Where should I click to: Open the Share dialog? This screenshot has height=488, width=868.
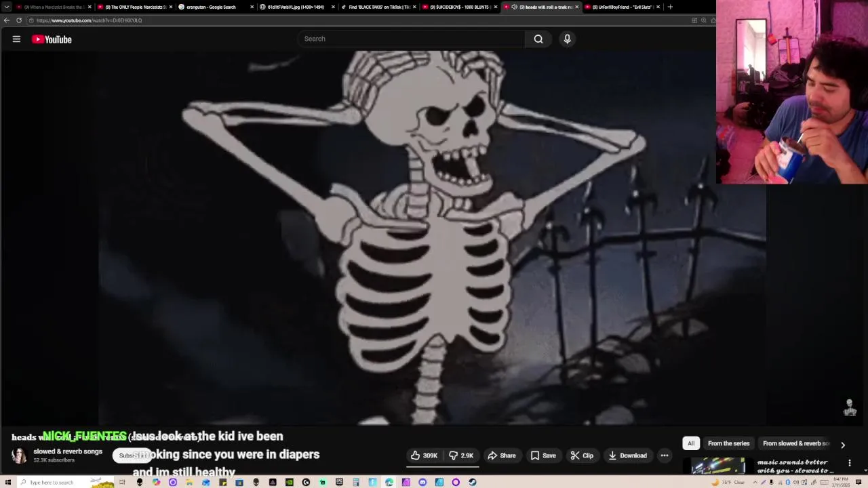coord(502,455)
